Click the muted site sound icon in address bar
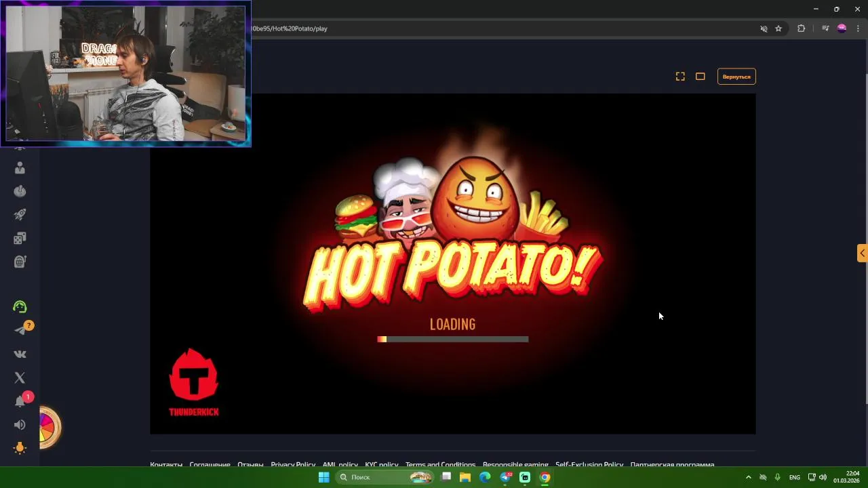This screenshot has height=488, width=868. tap(764, 28)
